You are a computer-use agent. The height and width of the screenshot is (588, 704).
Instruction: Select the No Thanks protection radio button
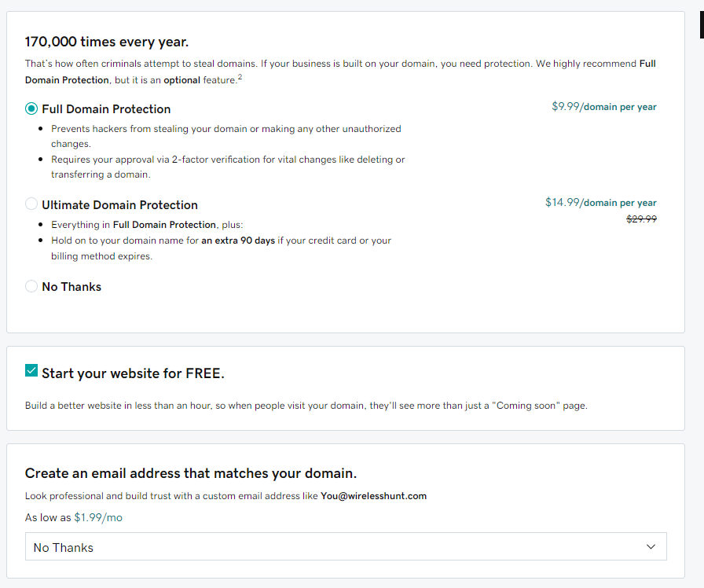(x=31, y=286)
